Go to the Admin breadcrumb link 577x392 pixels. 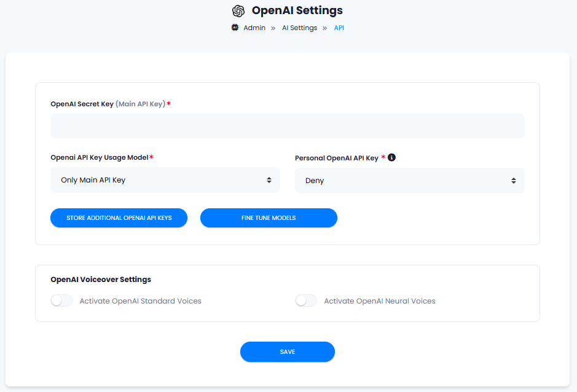pos(254,28)
